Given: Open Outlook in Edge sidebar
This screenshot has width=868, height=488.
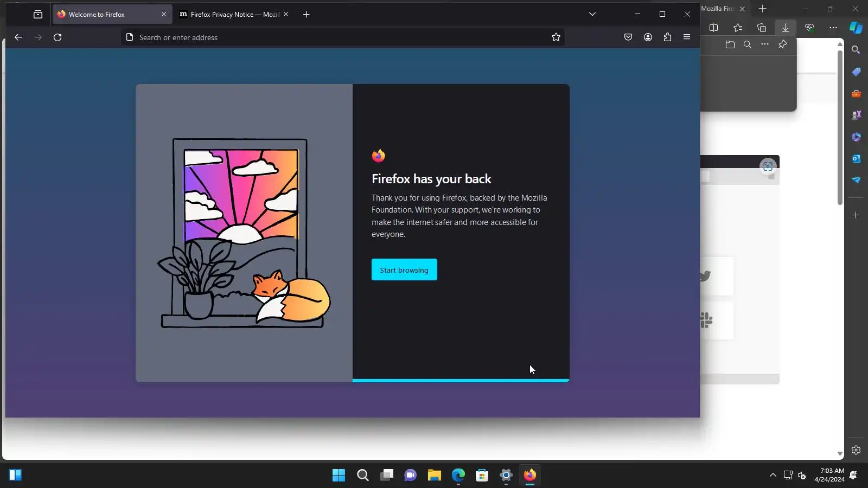Looking at the screenshot, I should pos(856,158).
